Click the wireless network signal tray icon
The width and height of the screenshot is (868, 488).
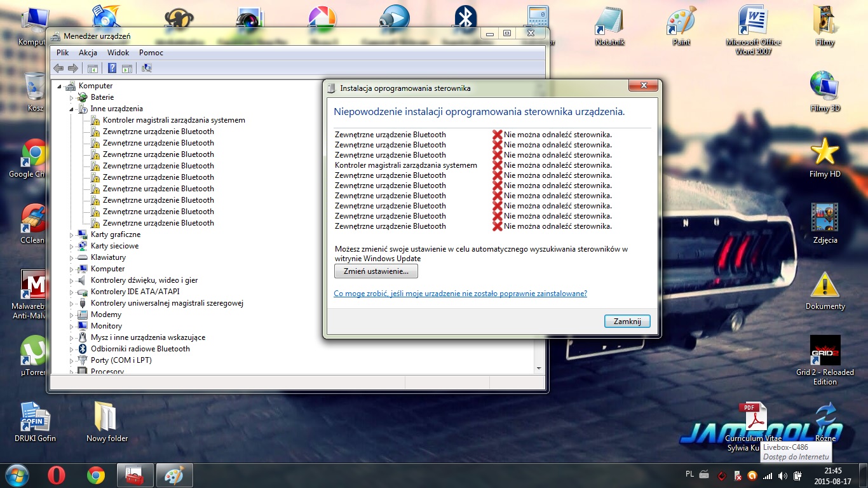point(768,475)
